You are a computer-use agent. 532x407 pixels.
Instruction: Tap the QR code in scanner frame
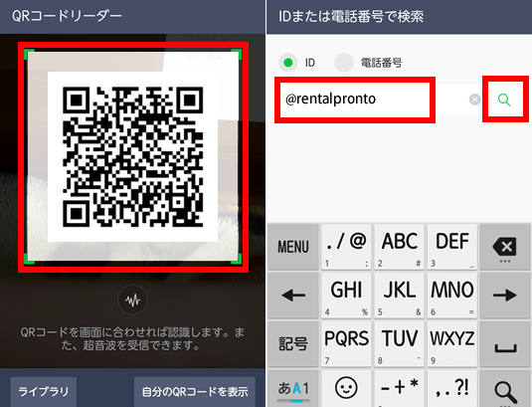click(132, 156)
